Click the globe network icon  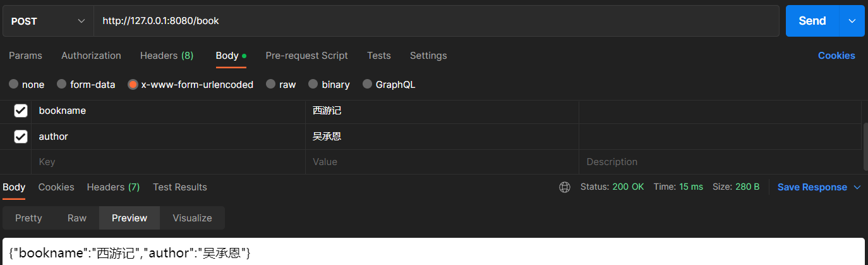(565, 187)
